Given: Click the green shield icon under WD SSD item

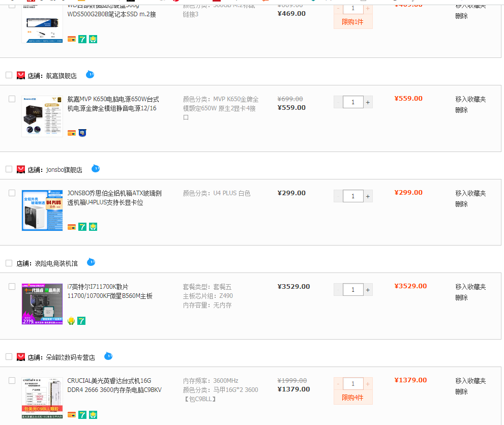Looking at the screenshot, I should pyautogui.click(x=93, y=39).
